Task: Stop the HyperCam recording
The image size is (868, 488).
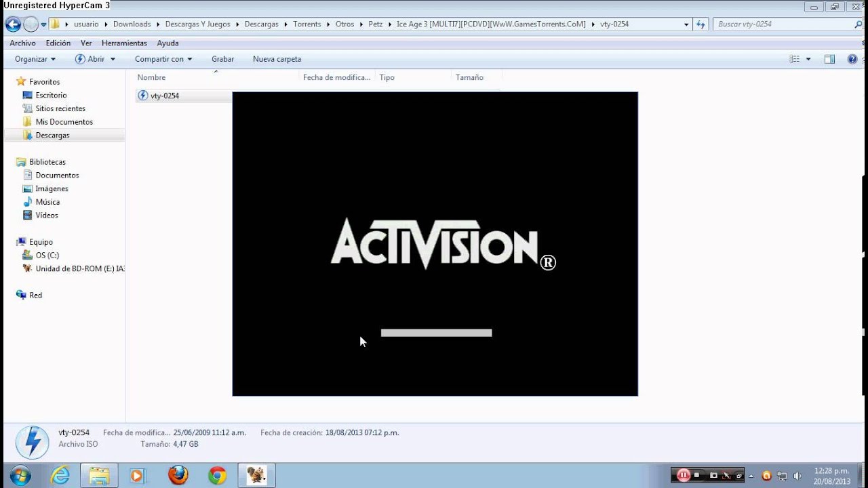Action: click(696, 475)
